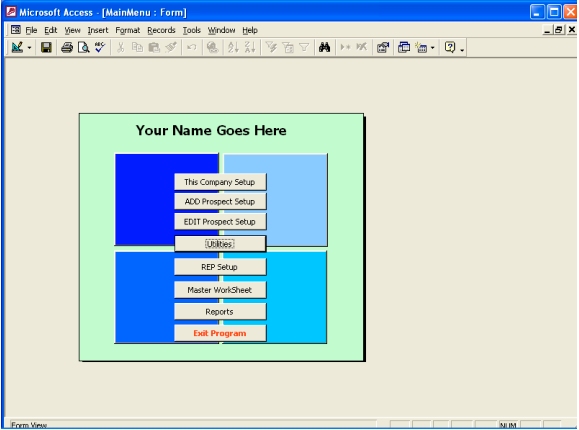Click the Sort Descending icon

(250, 47)
